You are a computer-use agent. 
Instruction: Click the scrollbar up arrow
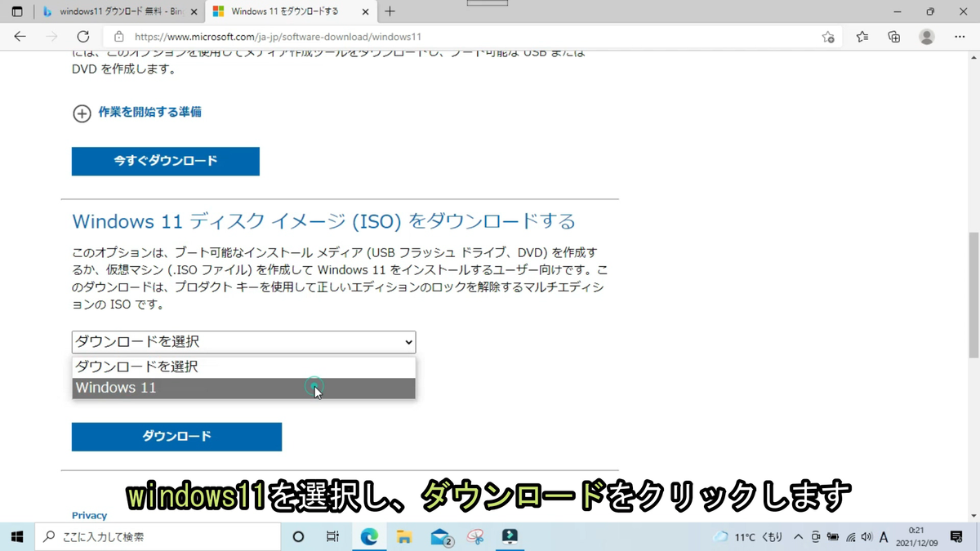[973, 58]
